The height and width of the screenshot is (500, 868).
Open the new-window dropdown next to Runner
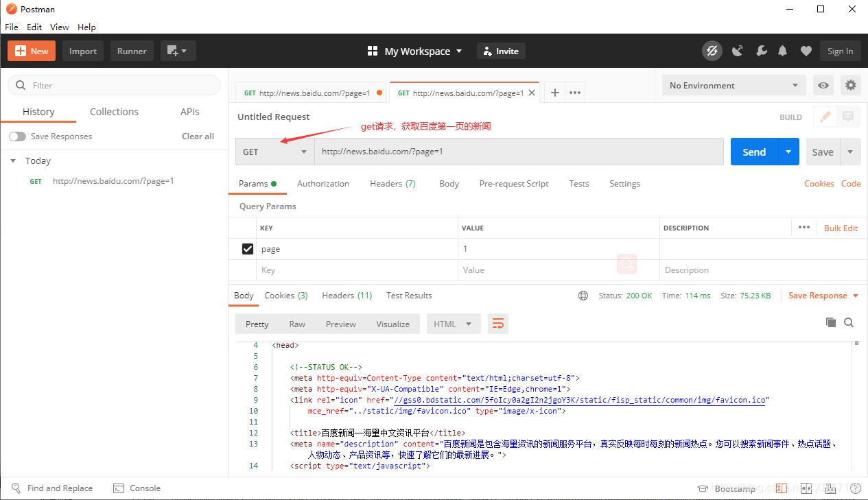coord(178,51)
